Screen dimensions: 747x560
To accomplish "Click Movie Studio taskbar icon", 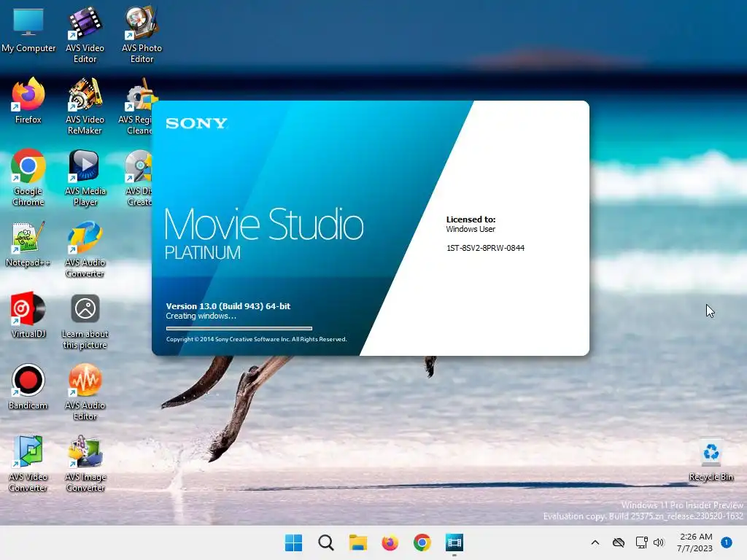I will tap(454, 542).
